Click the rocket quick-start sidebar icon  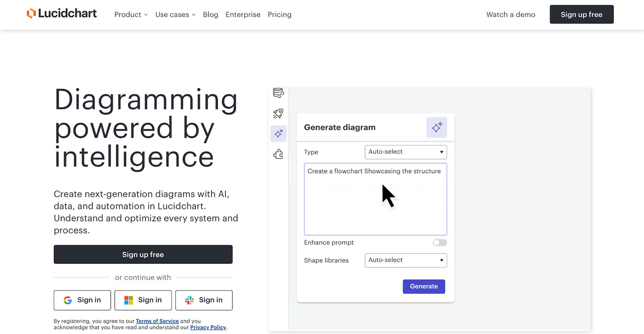(278, 113)
